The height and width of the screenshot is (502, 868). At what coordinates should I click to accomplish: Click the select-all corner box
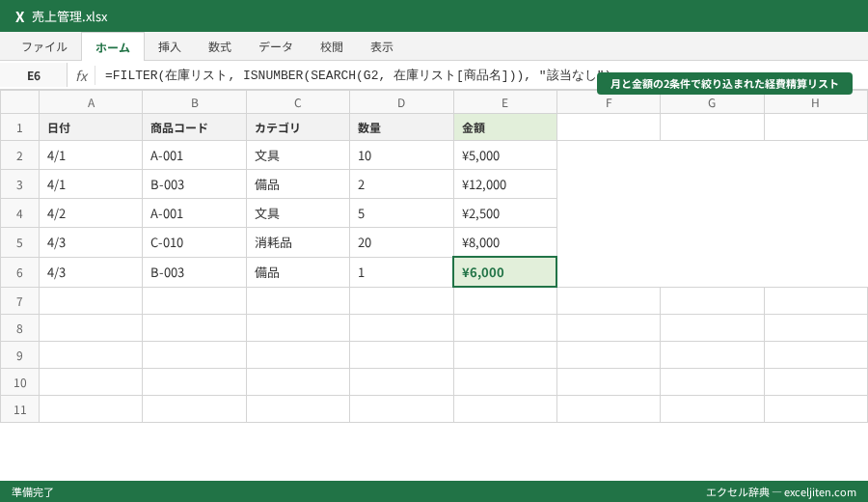point(19,103)
